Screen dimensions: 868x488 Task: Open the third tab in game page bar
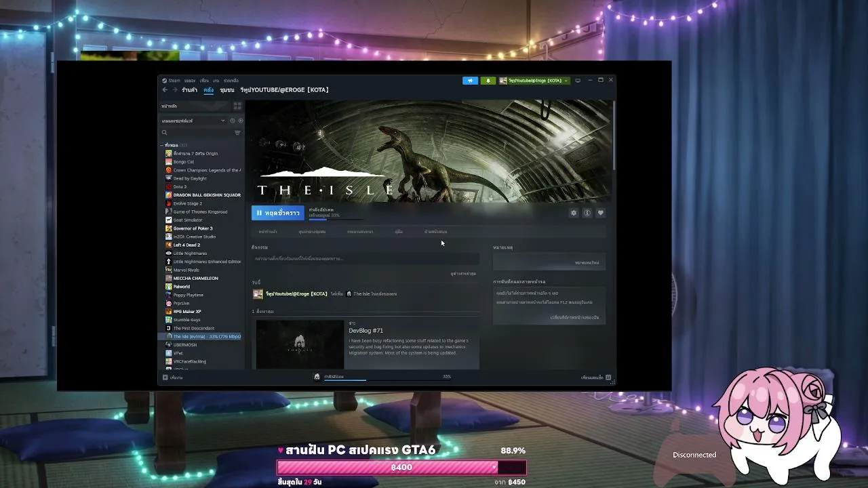[x=360, y=232]
